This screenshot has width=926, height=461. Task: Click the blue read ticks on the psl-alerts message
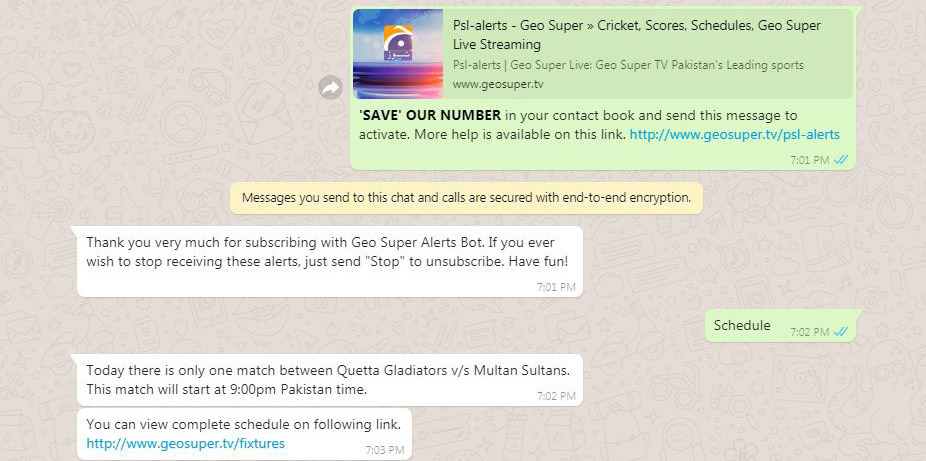[x=841, y=160]
